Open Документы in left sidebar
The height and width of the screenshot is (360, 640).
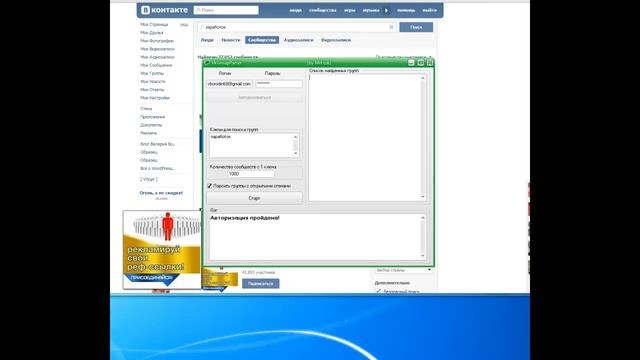[151, 125]
